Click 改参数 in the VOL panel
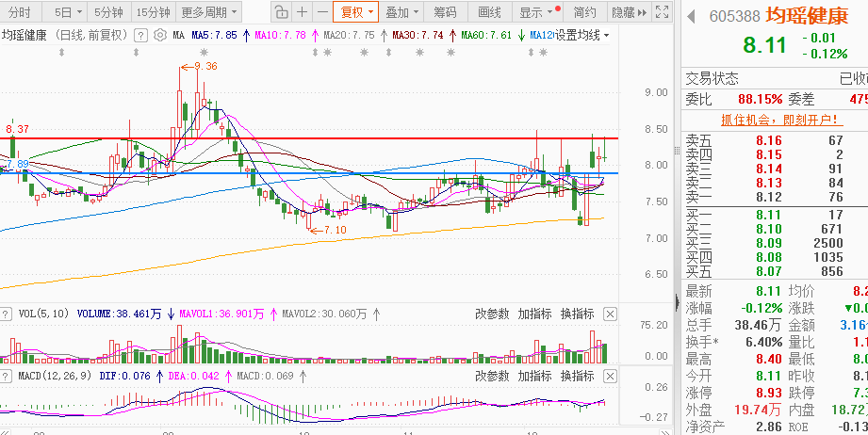The image size is (868, 435). (x=492, y=314)
